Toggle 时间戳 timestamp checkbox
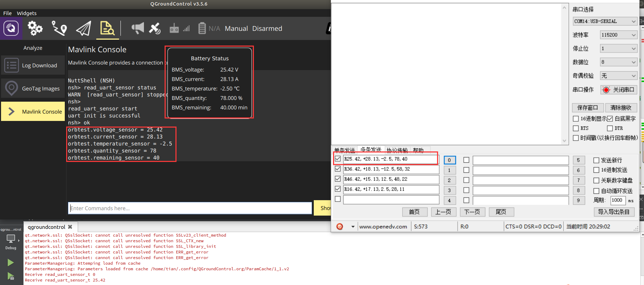 (x=576, y=138)
